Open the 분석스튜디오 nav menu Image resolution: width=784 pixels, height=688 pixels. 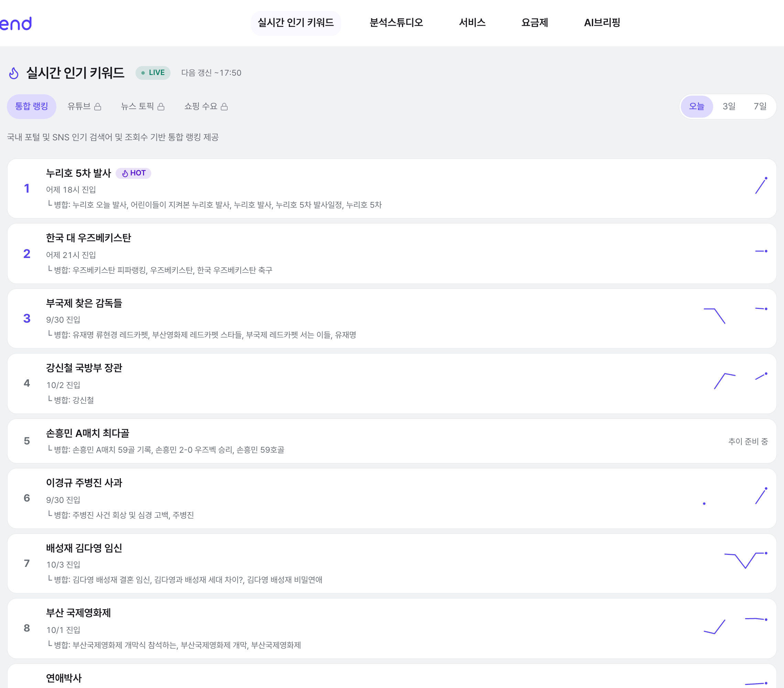[396, 23]
